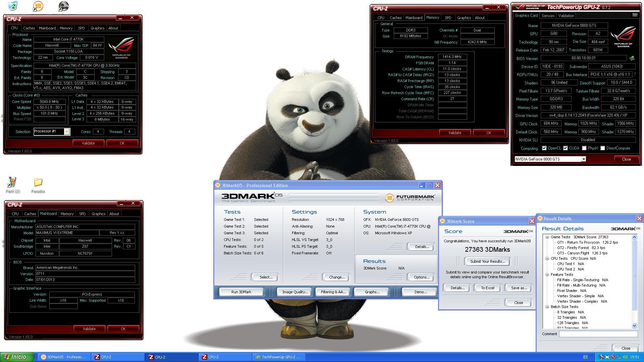Click GPU-Z screenshot camera icon
The width and height of the screenshot is (644, 362).
[635, 15]
